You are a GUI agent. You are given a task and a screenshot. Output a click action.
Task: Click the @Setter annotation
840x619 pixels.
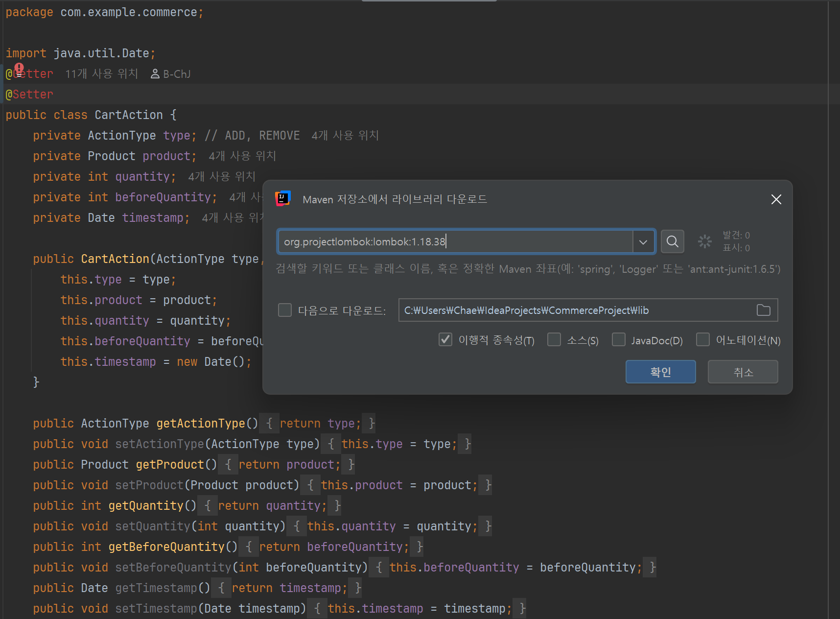click(29, 95)
